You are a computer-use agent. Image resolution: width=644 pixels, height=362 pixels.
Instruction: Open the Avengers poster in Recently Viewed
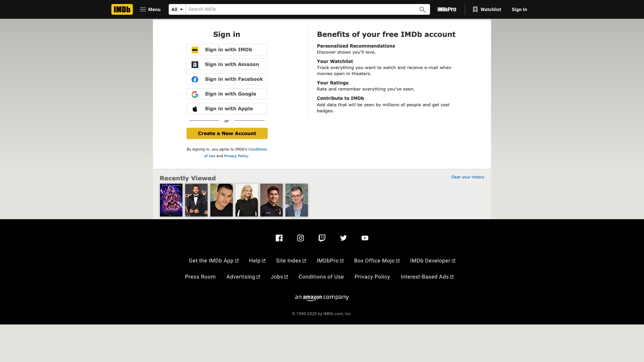tap(171, 200)
